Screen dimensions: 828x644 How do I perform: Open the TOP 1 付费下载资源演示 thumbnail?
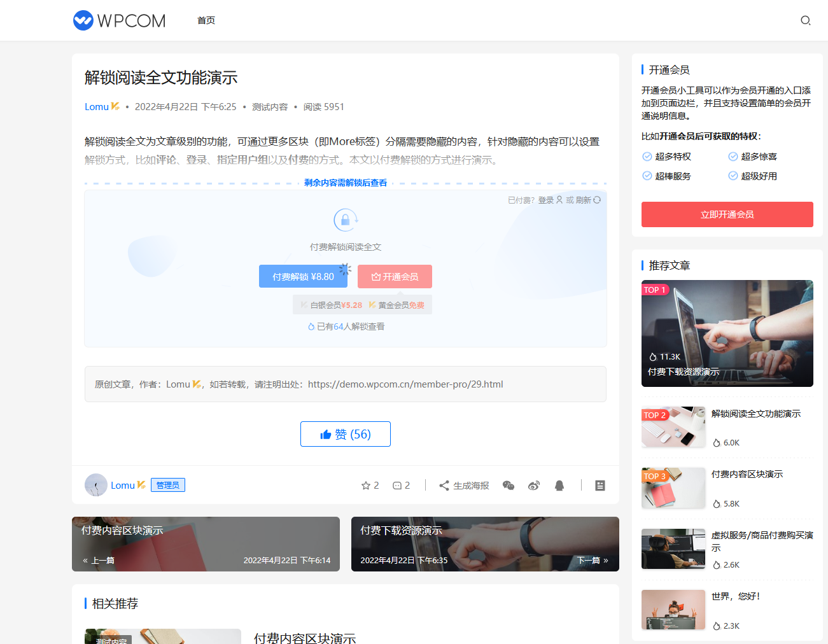(x=727, y=333)
